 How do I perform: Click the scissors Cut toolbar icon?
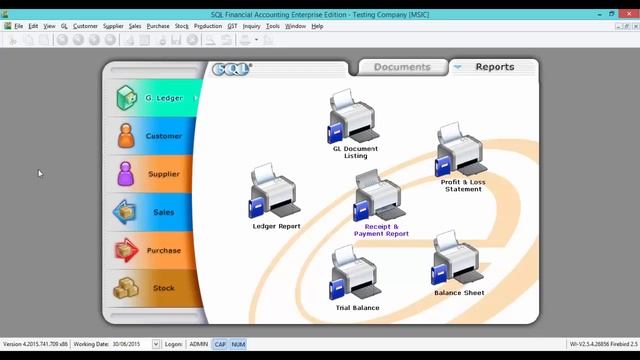13,40
